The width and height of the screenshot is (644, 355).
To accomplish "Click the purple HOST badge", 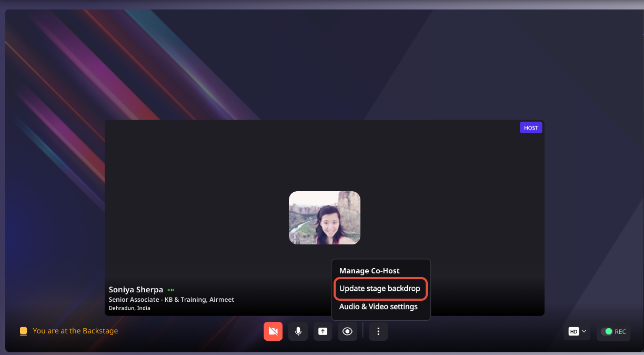I will [531, 128].
